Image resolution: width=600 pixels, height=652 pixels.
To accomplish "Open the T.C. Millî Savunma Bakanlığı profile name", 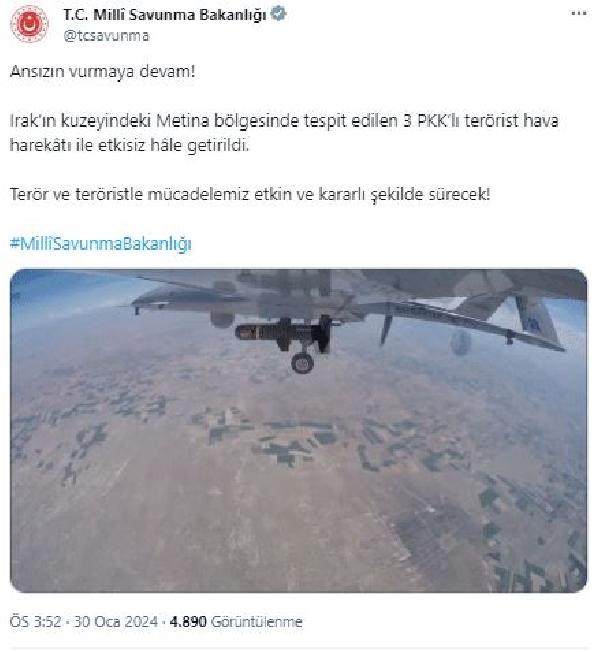I will [165, 15].
